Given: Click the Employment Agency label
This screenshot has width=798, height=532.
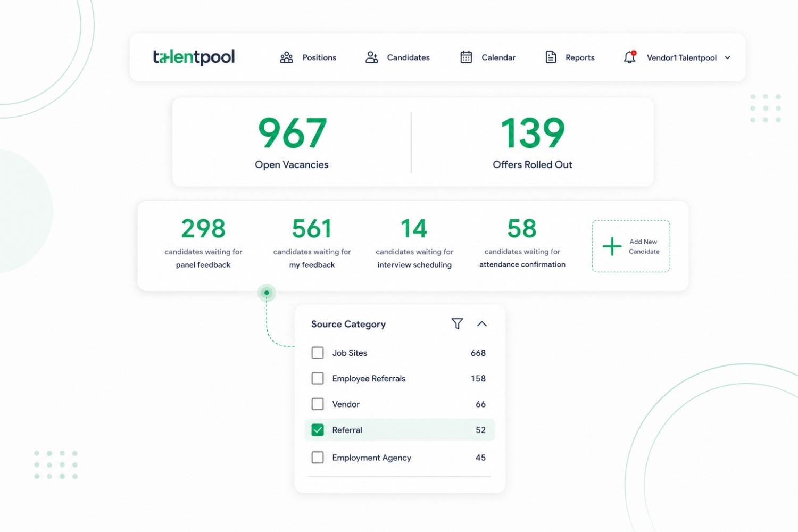Looking at the screenshot, I should pyautogui.click(x=371, y=458).
